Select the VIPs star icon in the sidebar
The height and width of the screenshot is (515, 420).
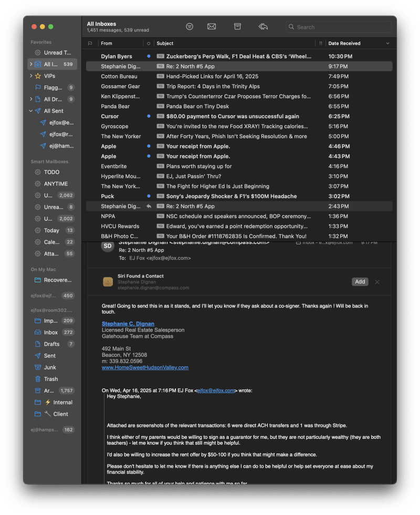[37, 76]
